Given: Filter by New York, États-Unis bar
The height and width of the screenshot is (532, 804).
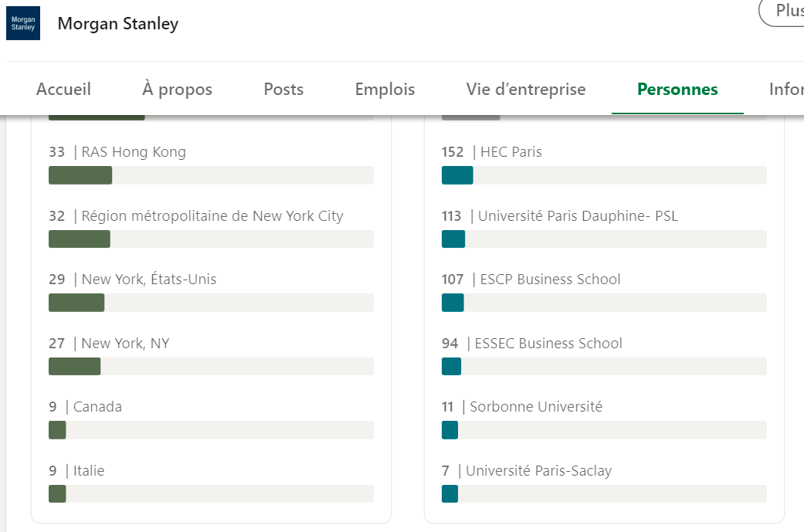Looking at the screenshot, I should pos(212,303).
